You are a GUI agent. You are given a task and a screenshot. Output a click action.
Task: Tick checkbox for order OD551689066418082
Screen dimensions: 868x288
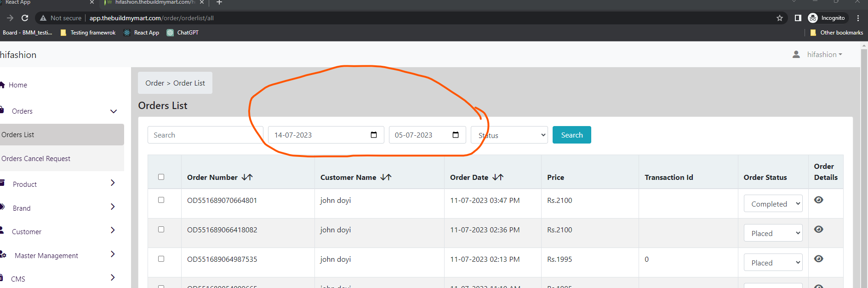161,229
